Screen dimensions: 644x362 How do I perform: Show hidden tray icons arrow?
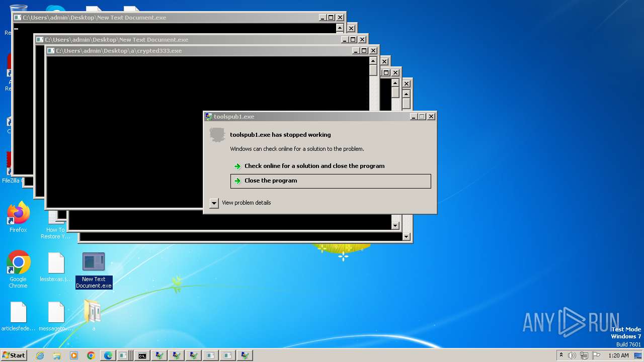(561, 355)
